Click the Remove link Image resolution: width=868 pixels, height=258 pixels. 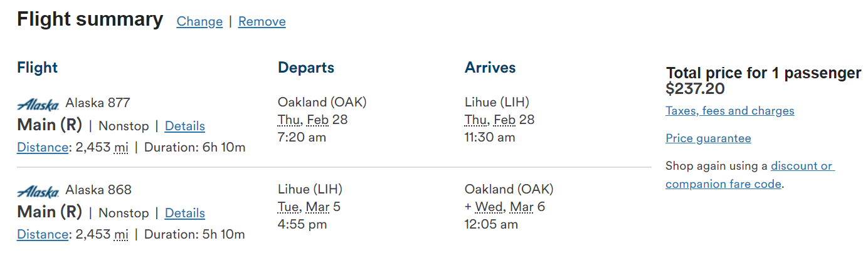262,22
